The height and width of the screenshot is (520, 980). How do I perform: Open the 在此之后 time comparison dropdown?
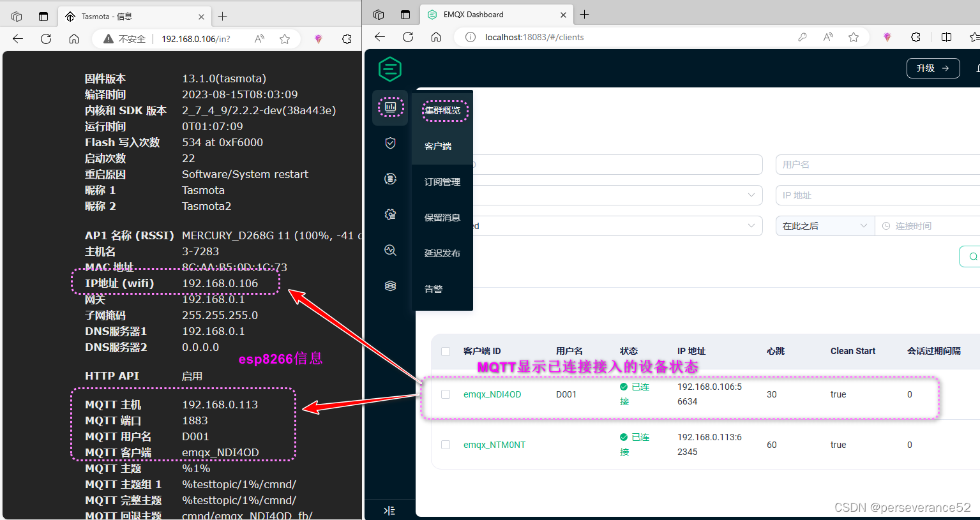coord(825,226)
